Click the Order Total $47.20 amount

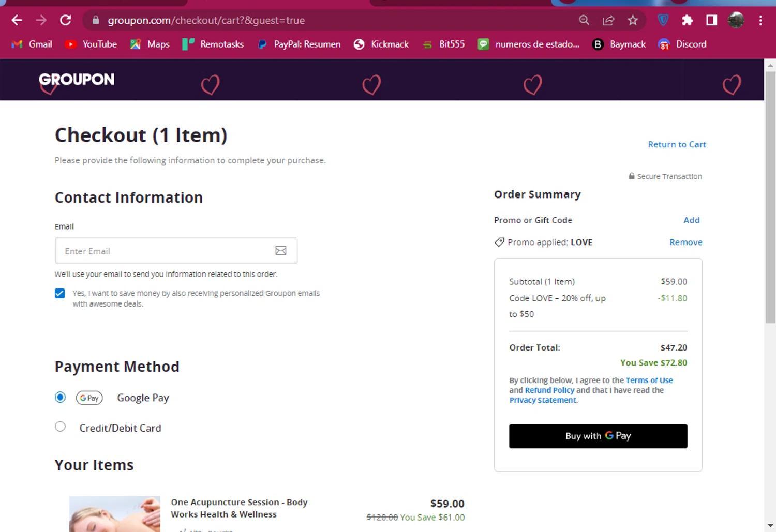point(674,347)
